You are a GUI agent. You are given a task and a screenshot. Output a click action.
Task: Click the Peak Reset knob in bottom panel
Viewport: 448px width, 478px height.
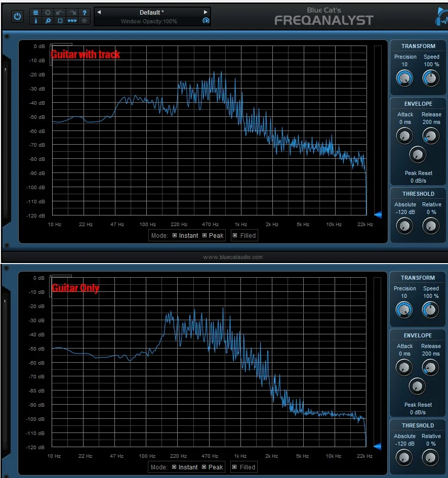pyautogui.click(x=417, y=386)
